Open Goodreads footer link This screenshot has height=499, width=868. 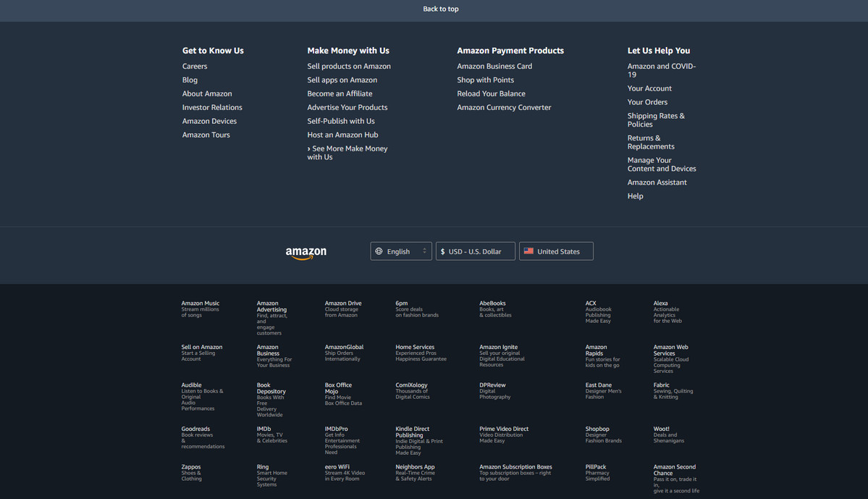203,437
